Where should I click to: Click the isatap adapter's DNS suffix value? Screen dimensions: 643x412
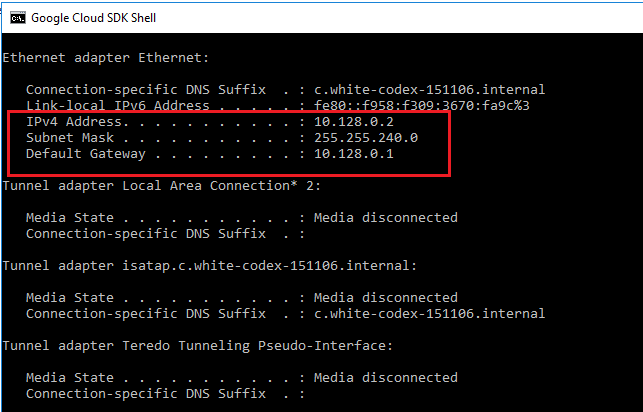(430, 313)
